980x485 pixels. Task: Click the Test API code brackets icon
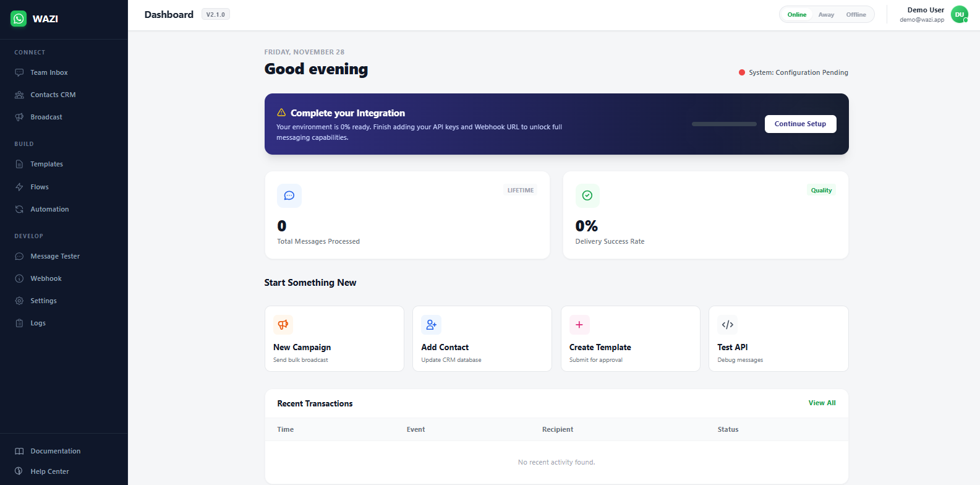click(728, 325)
